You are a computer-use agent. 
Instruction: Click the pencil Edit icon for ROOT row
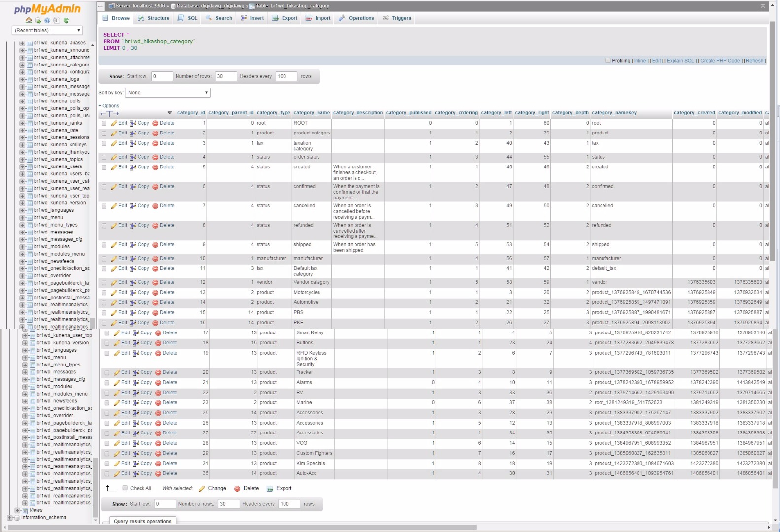pyautogui.click(x=114, y=123)
